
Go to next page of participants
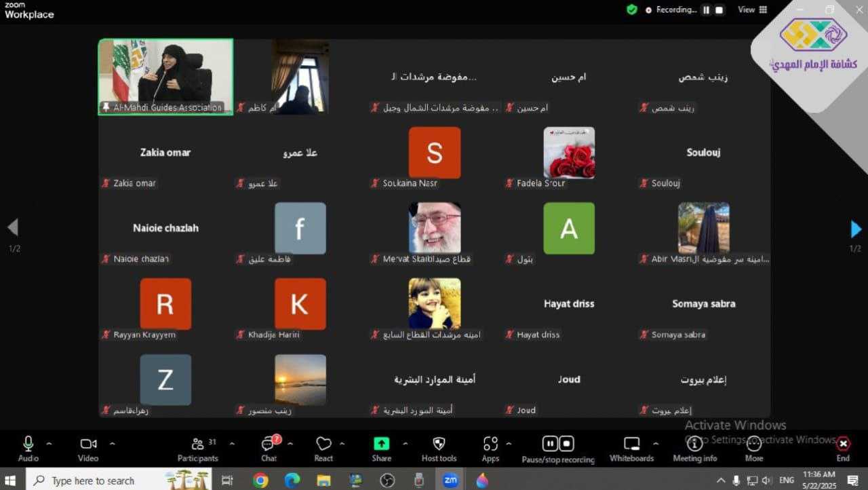tap(856, 229)
